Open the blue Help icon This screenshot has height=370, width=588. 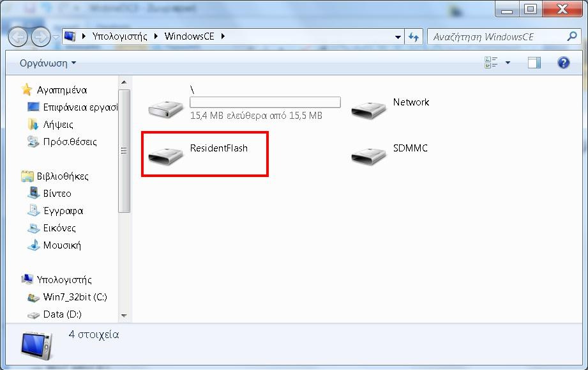563,62
